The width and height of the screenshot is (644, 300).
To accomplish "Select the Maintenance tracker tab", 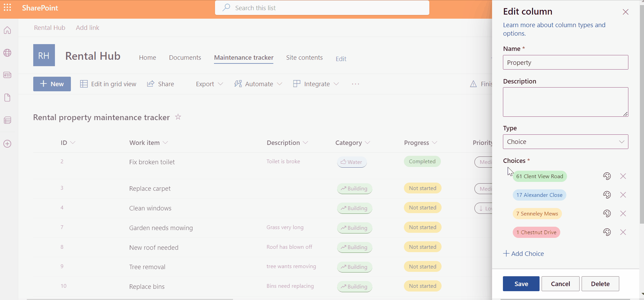I will [x=244, y=58].
